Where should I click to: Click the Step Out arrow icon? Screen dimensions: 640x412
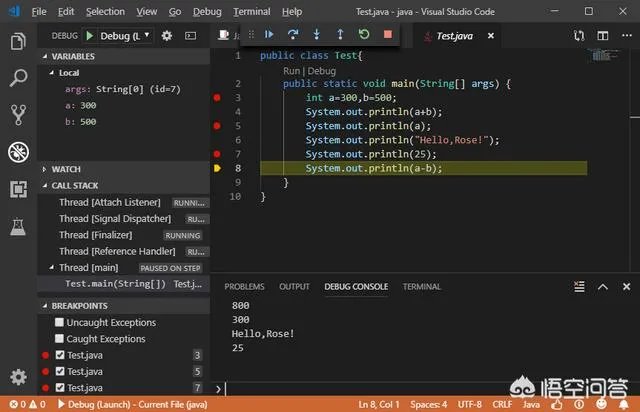coord(340,34)
